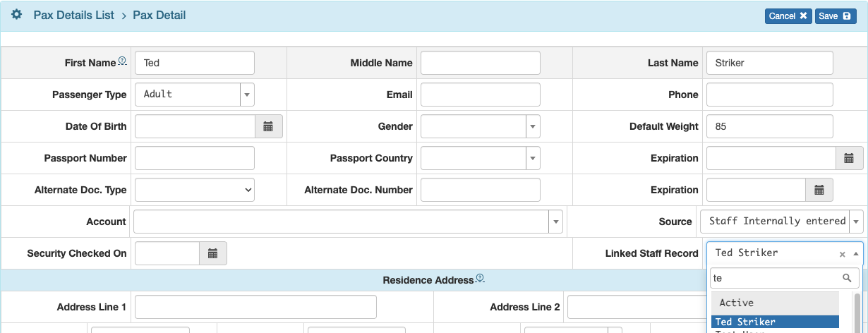Screen dimensions: 868x333
Task: Save the passenger detail
Action: (836, 16)
